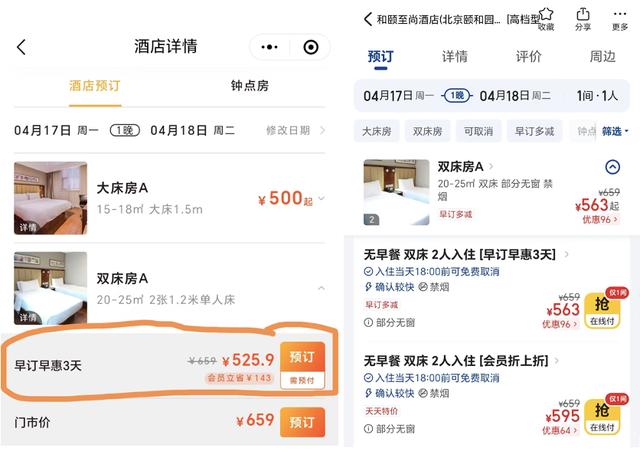Toggle the 早订多减 filter chip
Screen dimensions: 640x451
coord(534,131)
